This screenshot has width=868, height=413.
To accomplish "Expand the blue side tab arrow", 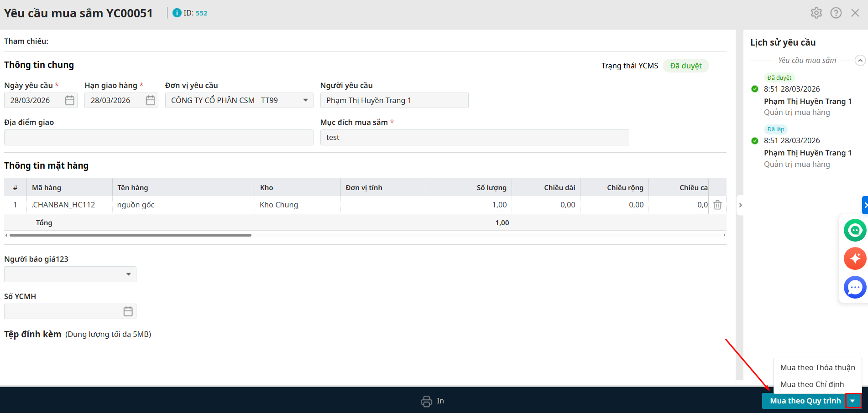I will (865, 205).
